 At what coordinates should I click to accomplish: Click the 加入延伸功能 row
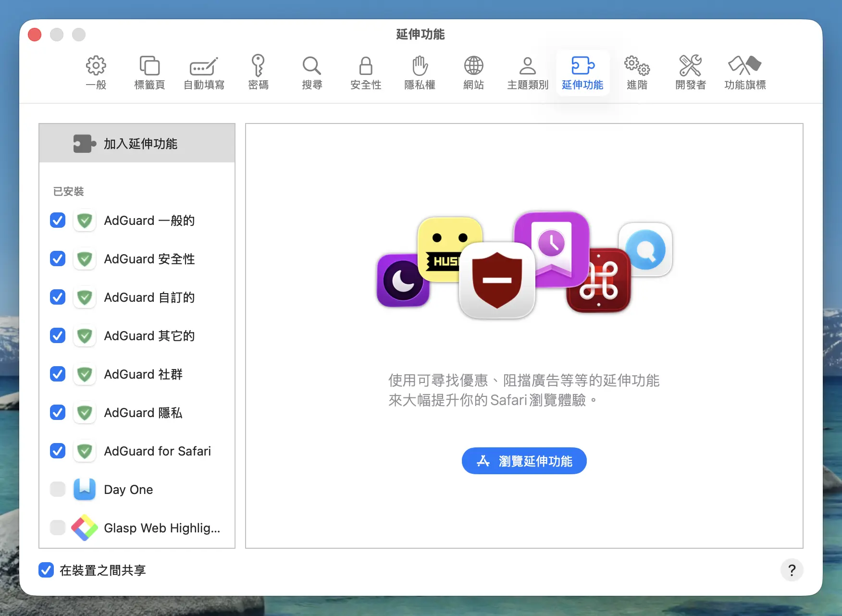click(x=137, y=143)
